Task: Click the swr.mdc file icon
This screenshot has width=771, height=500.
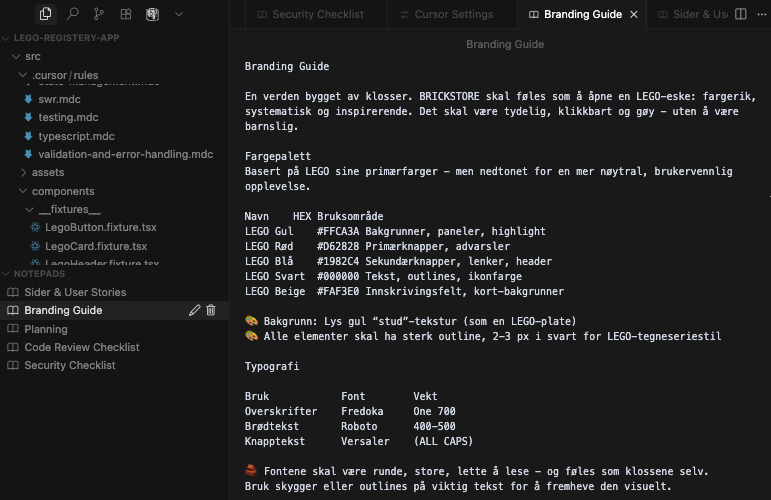Action: (28, 99)
